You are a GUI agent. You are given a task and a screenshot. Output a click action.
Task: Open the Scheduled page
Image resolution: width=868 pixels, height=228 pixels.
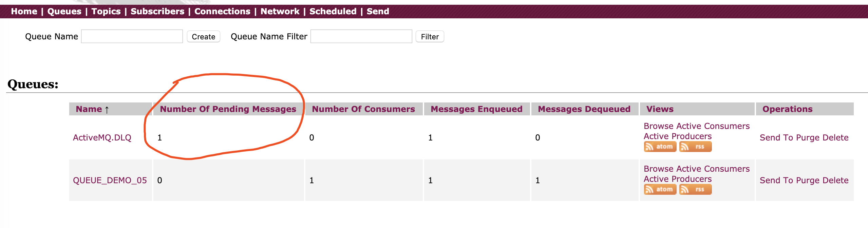coord(333,12)
